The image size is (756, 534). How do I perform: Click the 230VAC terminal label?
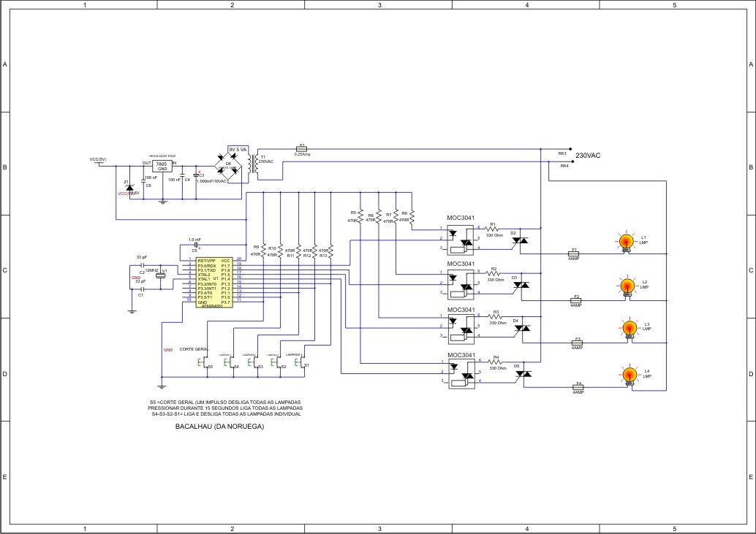click(587, 156)
